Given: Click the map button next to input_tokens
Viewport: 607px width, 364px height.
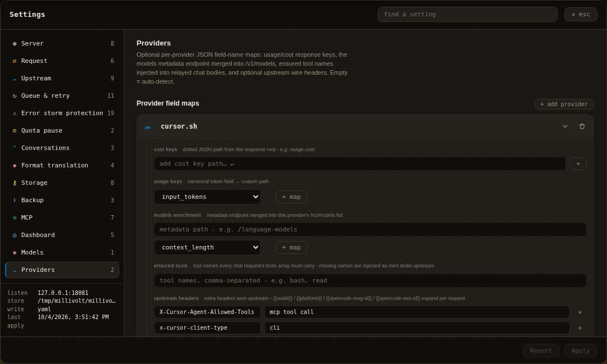Looking at the screenshot, I should [x=291, y=197].
